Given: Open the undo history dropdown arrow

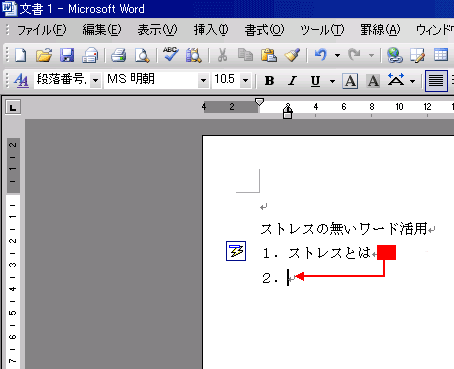Looking at the screenshot, I should (x=337, y=55).
